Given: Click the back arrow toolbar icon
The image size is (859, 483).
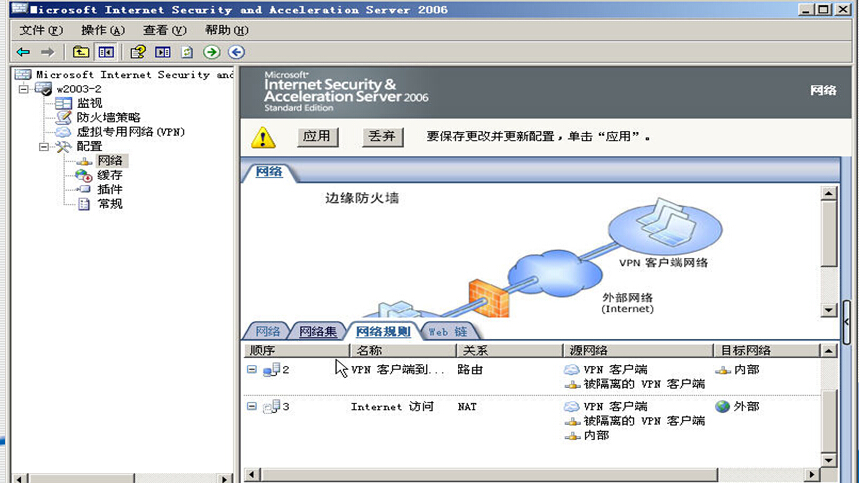Looking at the screenshot, I should tap(22, 52).
